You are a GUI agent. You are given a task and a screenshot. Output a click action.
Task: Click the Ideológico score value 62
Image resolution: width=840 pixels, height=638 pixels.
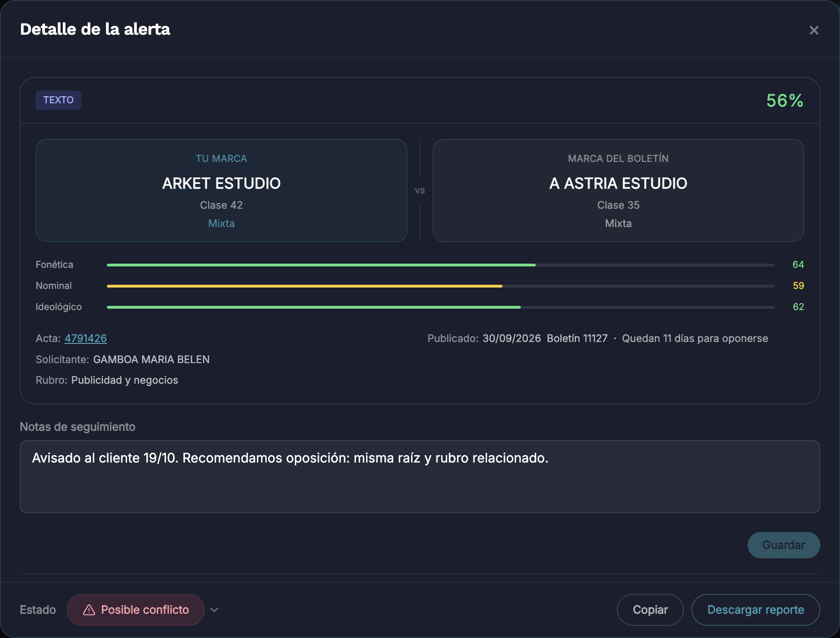(798, 307)
